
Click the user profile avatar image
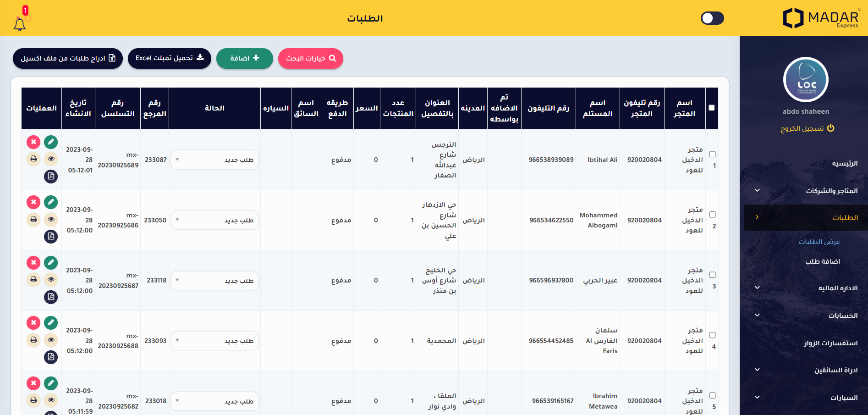point(806,80)
